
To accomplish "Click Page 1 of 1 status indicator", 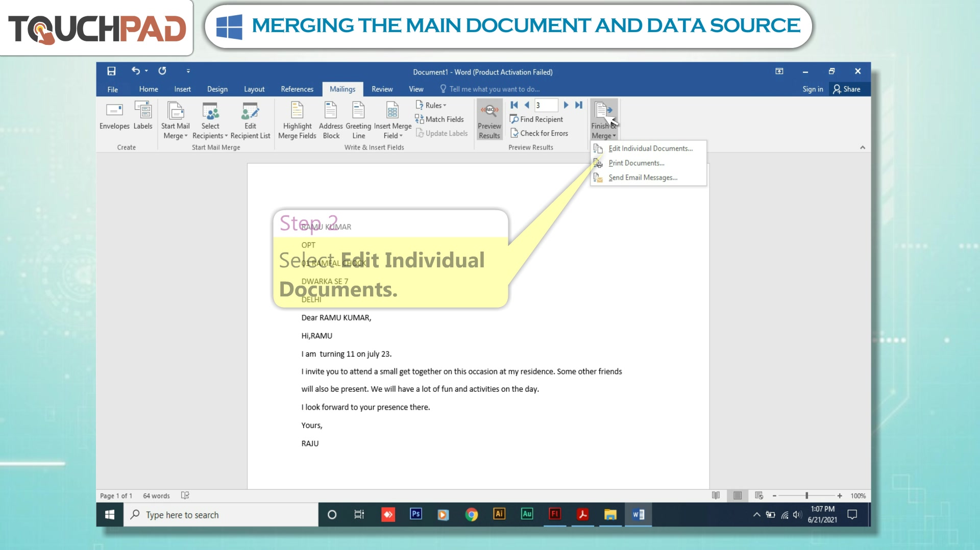I will click(x=116, y=496).
